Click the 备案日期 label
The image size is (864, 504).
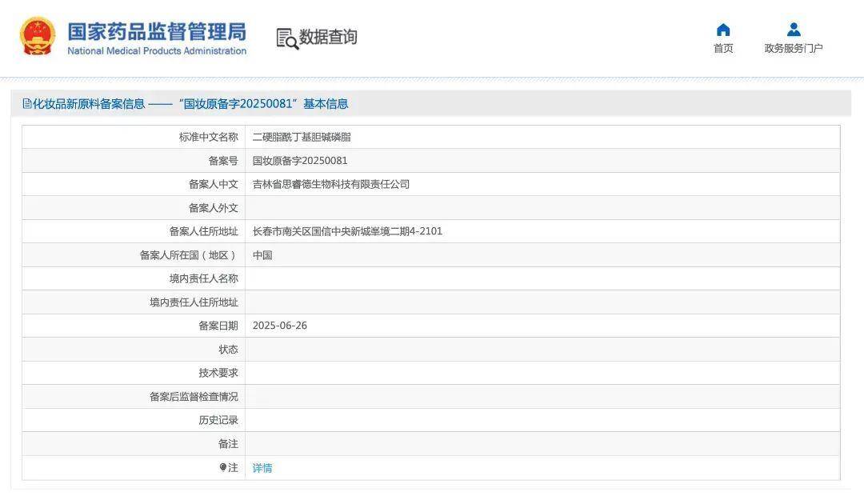tap(218, 326)
